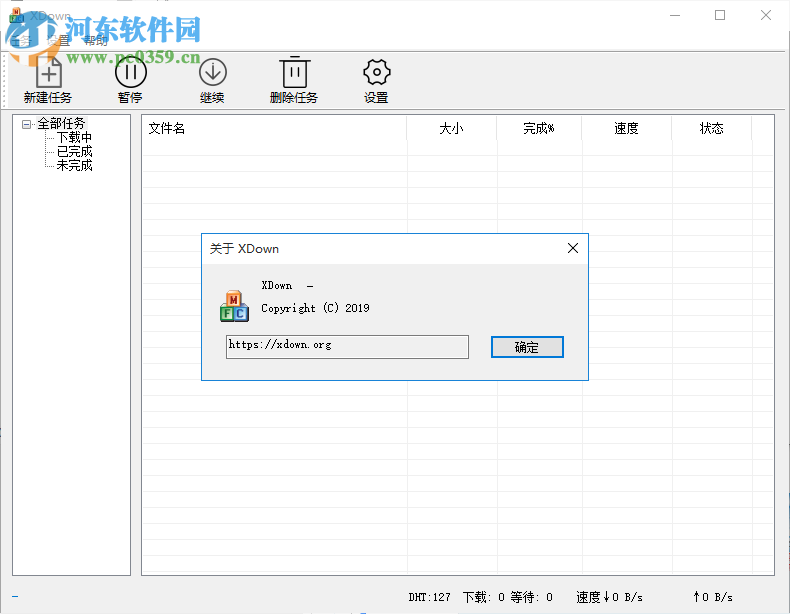This screenshot has width=790, height=614.
Task: Sort by the 文件名 column header
Action: pyautogui.click(x=275, y=128)
